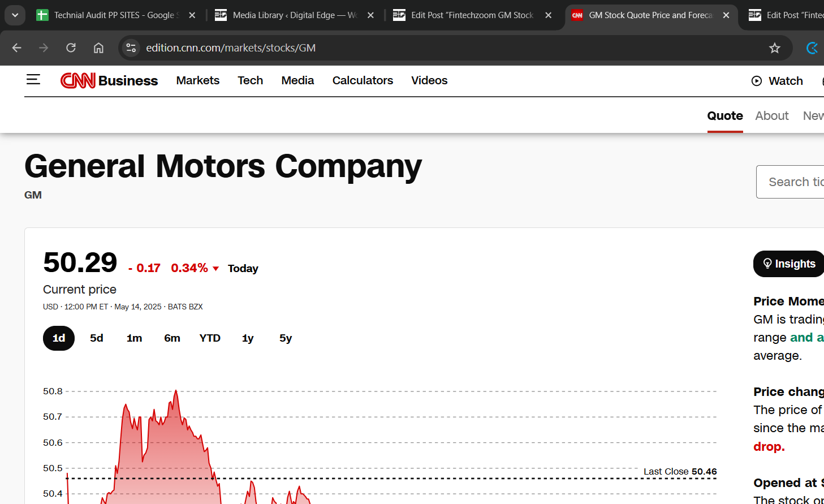Select the YTD chart range
Viewport: 824px width, 504px height.
pos(210,338)
